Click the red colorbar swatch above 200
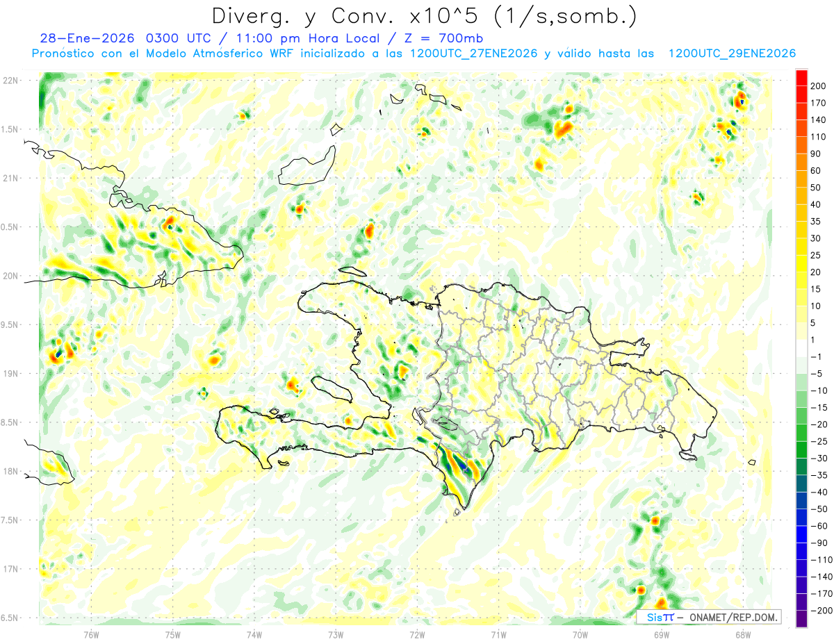 point(801,78)
